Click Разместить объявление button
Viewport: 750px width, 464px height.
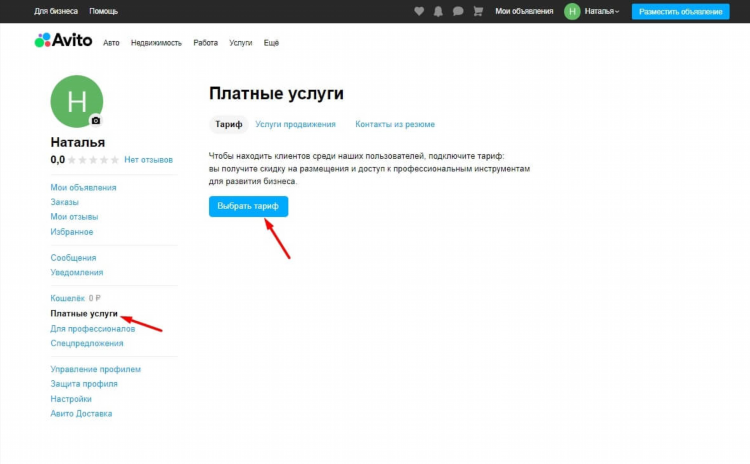(681, 11)
